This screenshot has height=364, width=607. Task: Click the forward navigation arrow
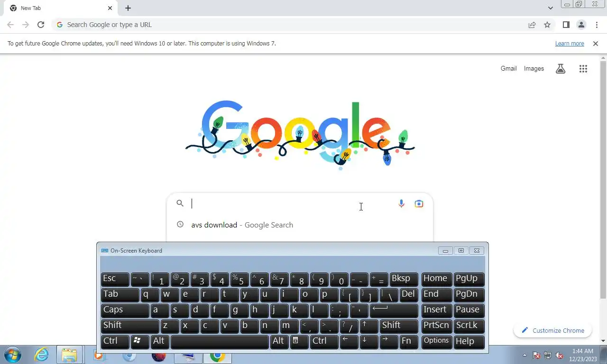tap(26, 25)
